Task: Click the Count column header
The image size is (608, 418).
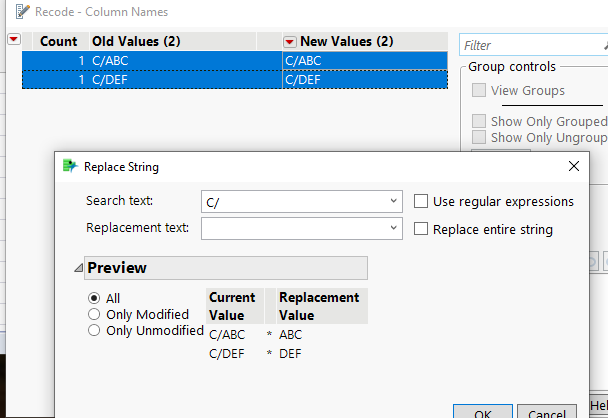Action: [58, 42]
